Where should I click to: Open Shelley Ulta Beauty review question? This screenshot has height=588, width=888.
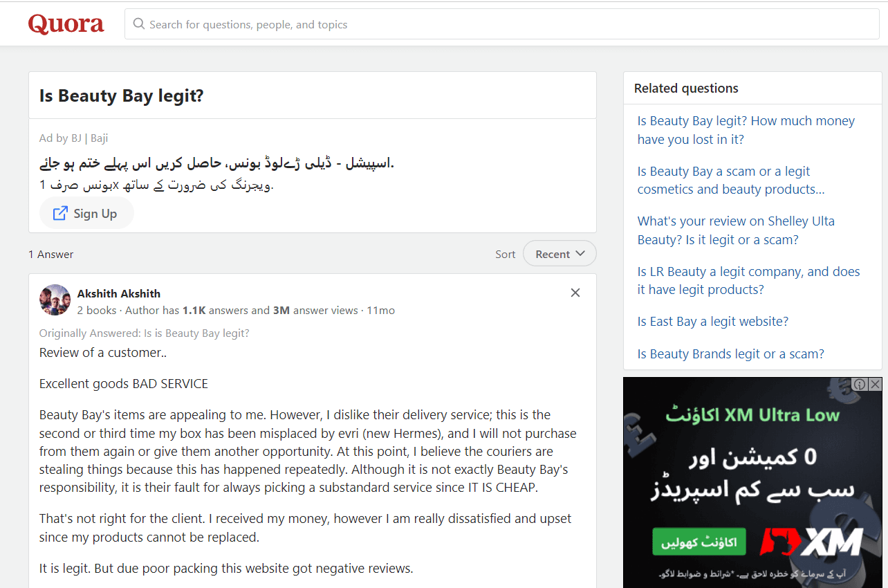pyautogui.click(x=736, y=230)
